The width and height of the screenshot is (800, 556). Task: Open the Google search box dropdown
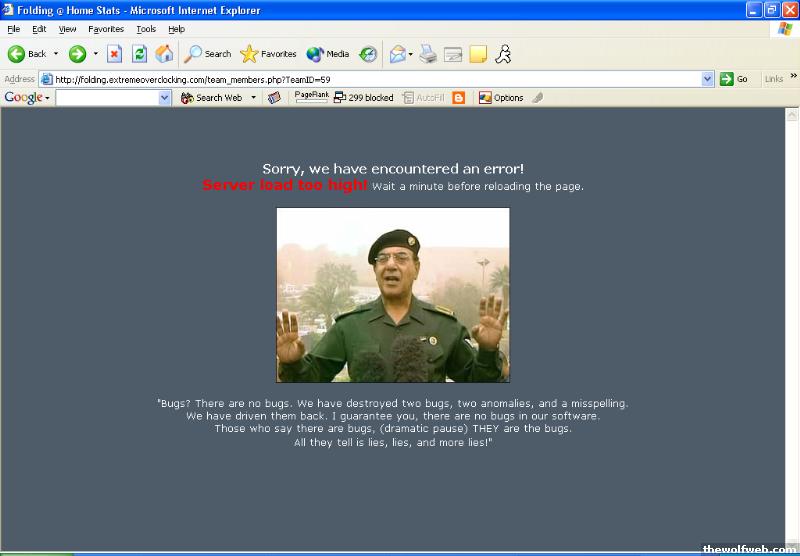pyautogui.click(x=165, y=98)
